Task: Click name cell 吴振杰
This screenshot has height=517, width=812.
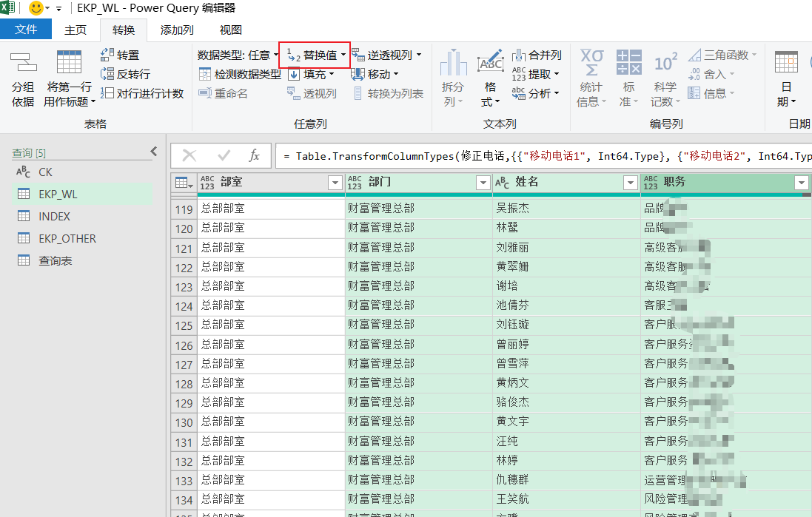Action: click(x=566, y=208)
